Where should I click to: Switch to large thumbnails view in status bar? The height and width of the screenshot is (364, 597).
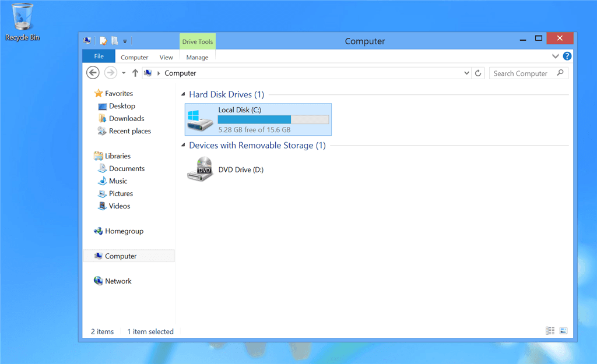pyautogui.click(x=564, y=331)
